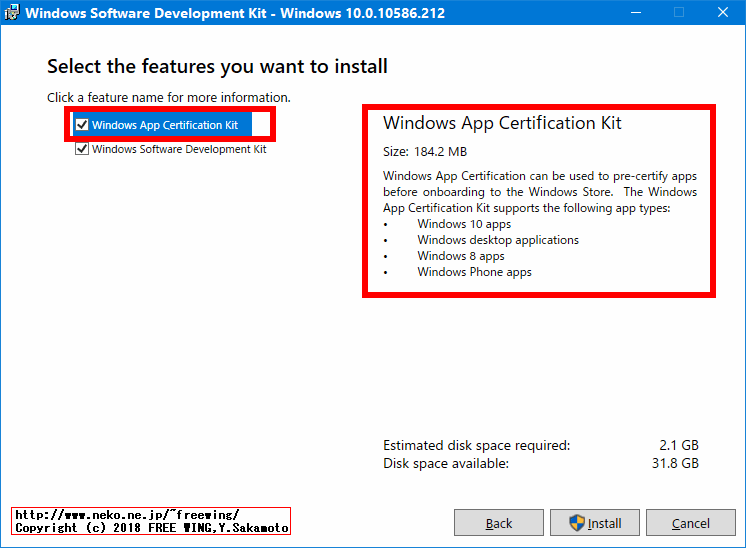
Task: Click the 'Windows desktop applications' bullet item
Action: click(498, 240)
